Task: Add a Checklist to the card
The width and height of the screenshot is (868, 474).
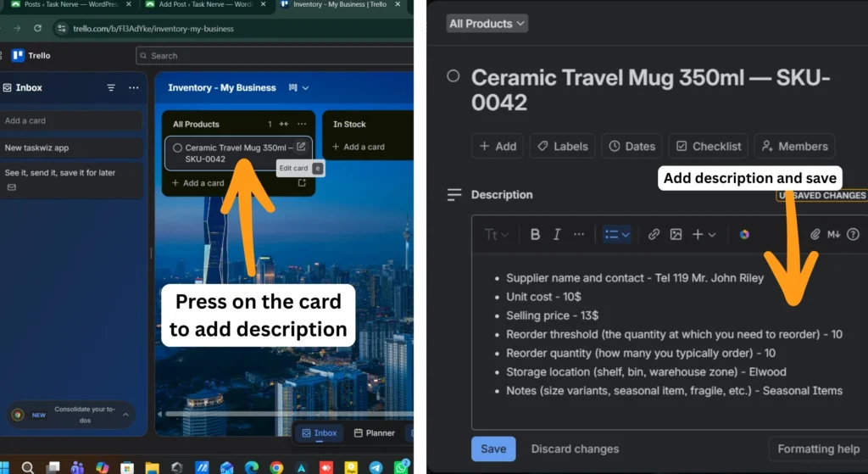Action: [708, 146]
